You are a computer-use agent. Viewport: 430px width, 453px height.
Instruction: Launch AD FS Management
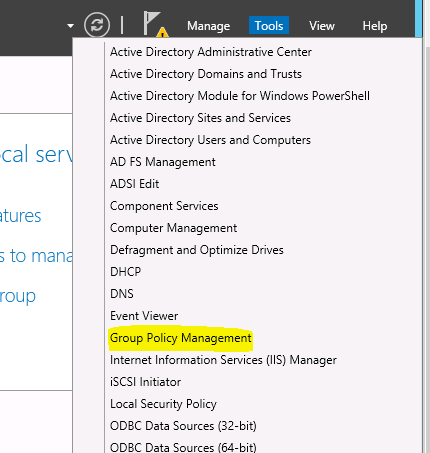pyautogui.click(x=163, y=162)
